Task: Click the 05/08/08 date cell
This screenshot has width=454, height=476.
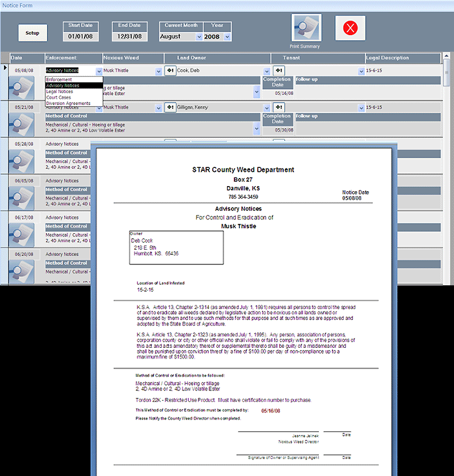Action: [x=24, y=70]
